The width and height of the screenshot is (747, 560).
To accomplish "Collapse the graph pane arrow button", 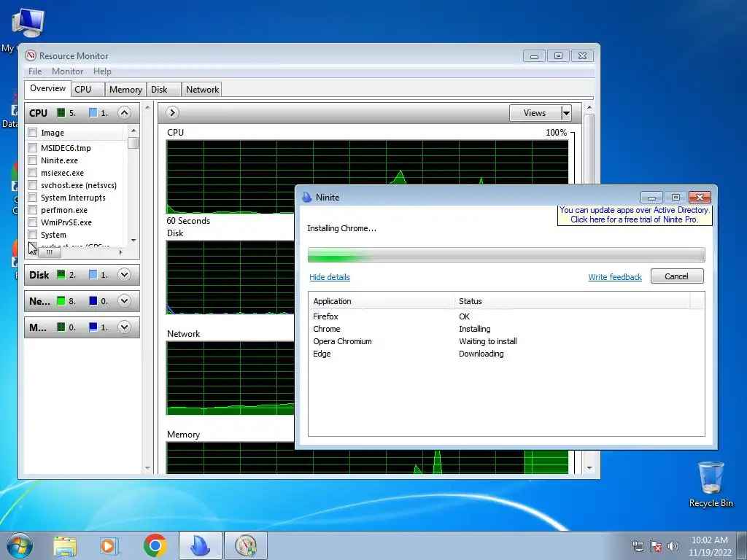I will tap(172, 113).
